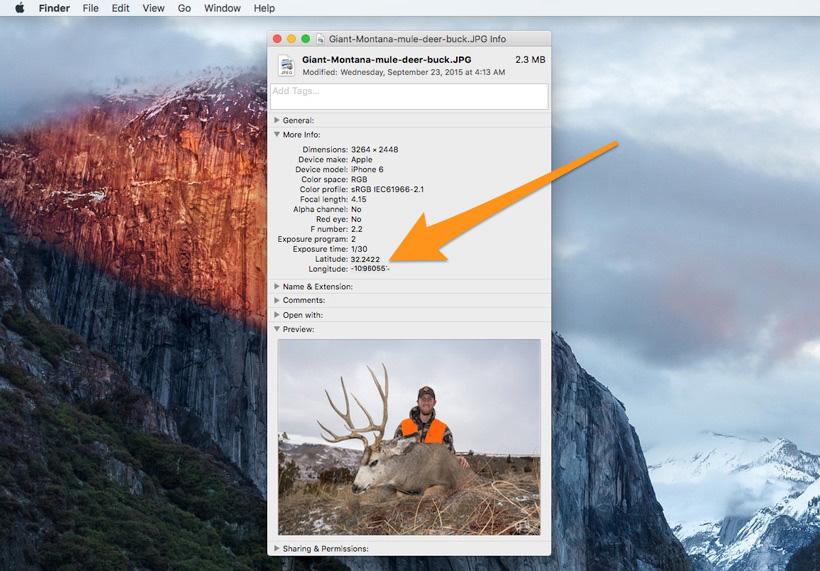
Task: Click the 2.3 MB file size
Action: (x=530, y=60)
